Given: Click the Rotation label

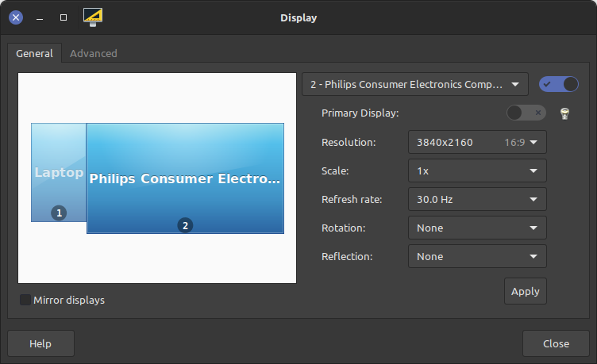Looking at the screenshot, I should 344,228.
